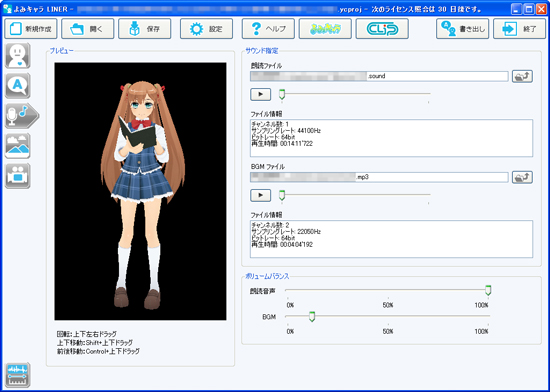Open the character selection sidebar tab

tap(18, 56)
